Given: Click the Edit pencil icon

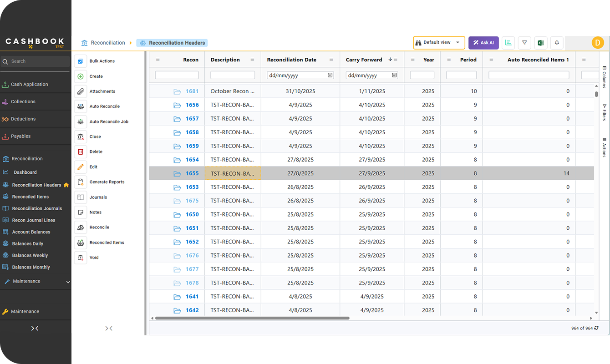Looking at the screenshot, I should 81,167.
